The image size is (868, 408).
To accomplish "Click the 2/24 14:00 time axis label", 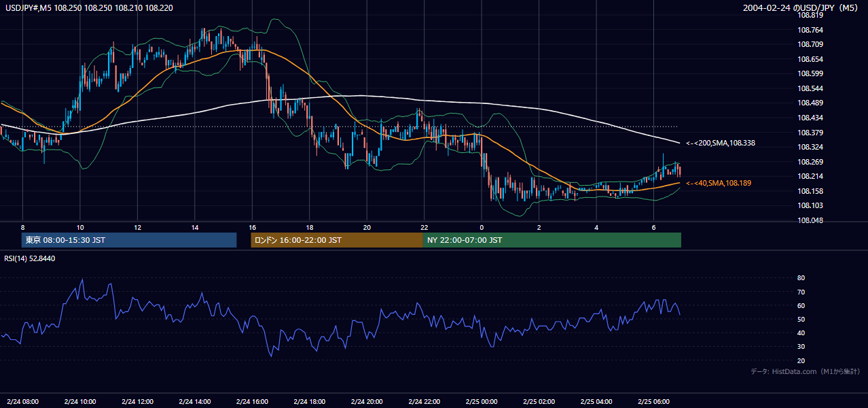I will pyautogui.click(x=195, y=402).
